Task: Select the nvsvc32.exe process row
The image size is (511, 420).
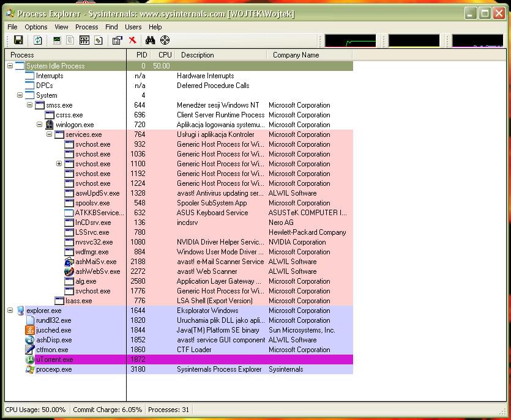Action: [x=179, y=242]
